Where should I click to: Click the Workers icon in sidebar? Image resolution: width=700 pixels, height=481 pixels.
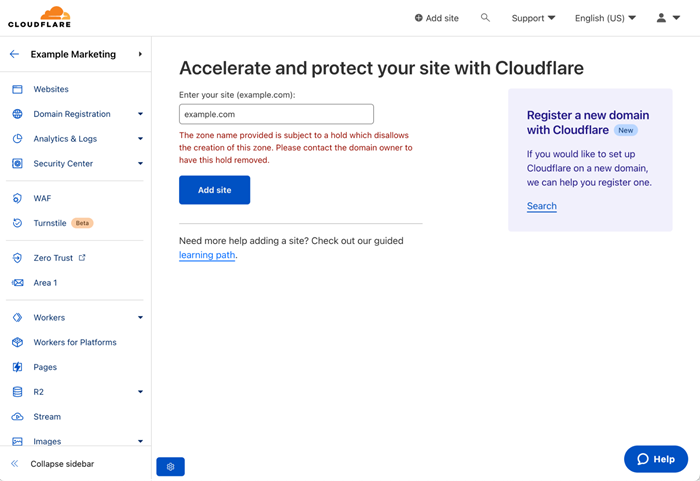pyautogui.click(x=17, y=318)
